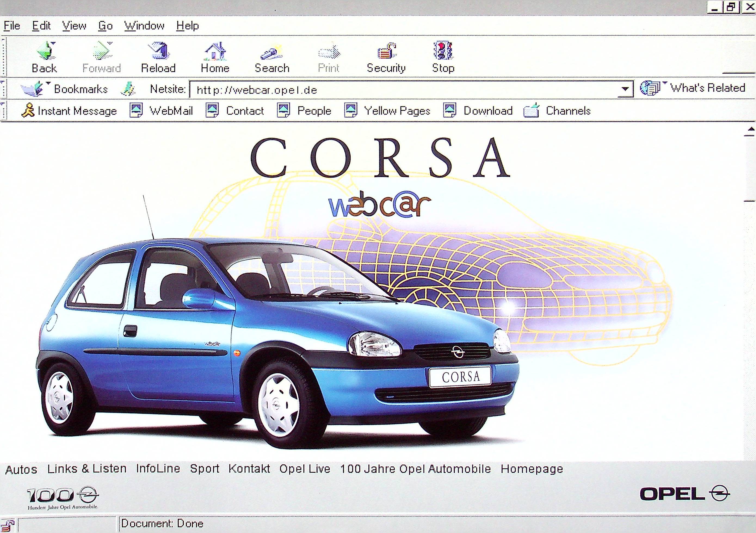Image resolution: width=756 pixels, height=533 pixels.
Task: Go back with the Back arrow icon
Action: pos(45,51)
